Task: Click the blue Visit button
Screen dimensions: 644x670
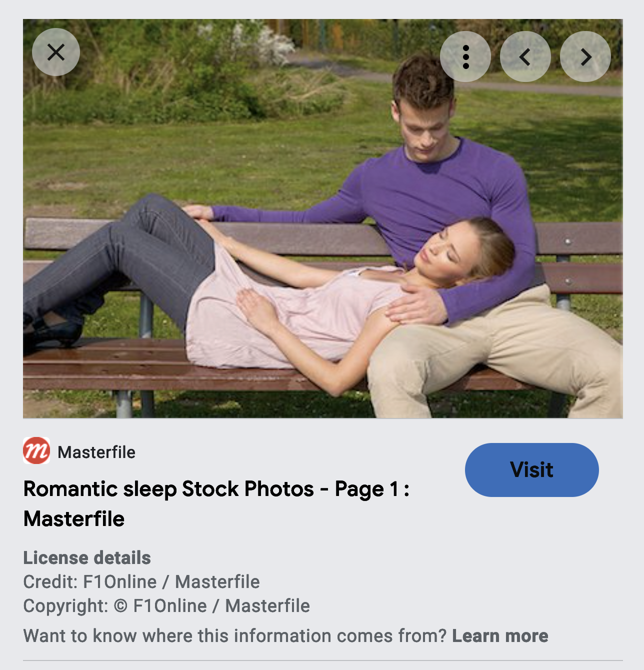Action: coord(532,470)
